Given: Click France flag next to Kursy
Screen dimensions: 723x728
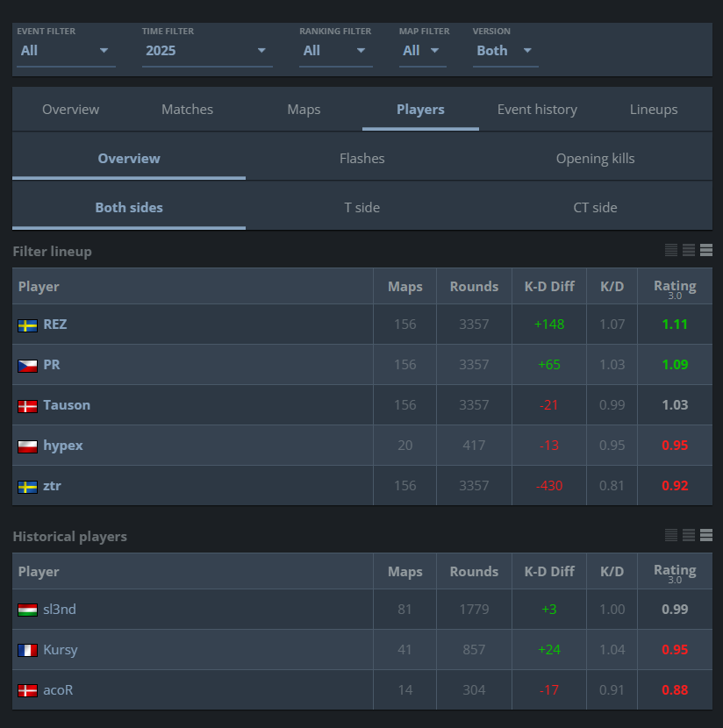Looking at the screenshot, I should pos(27,651).
